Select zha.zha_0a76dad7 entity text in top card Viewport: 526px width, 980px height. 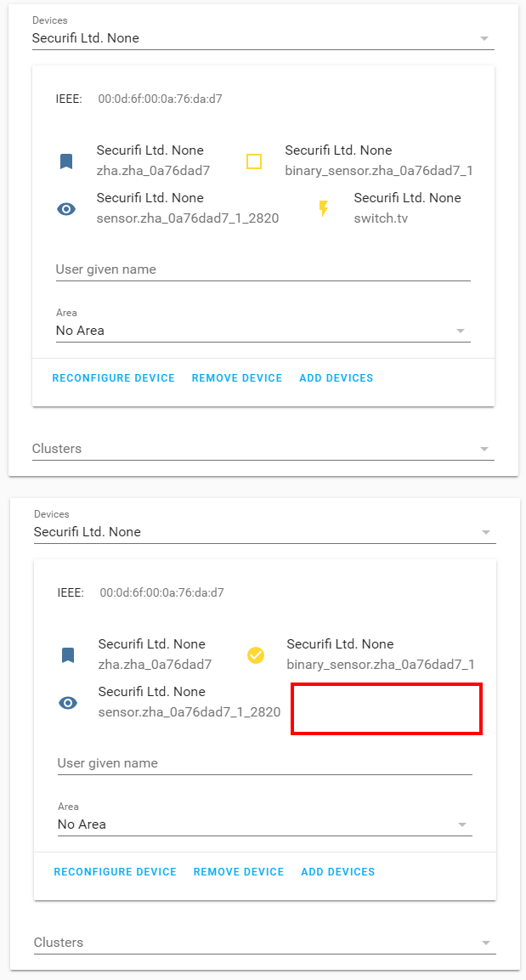point(153,171)
